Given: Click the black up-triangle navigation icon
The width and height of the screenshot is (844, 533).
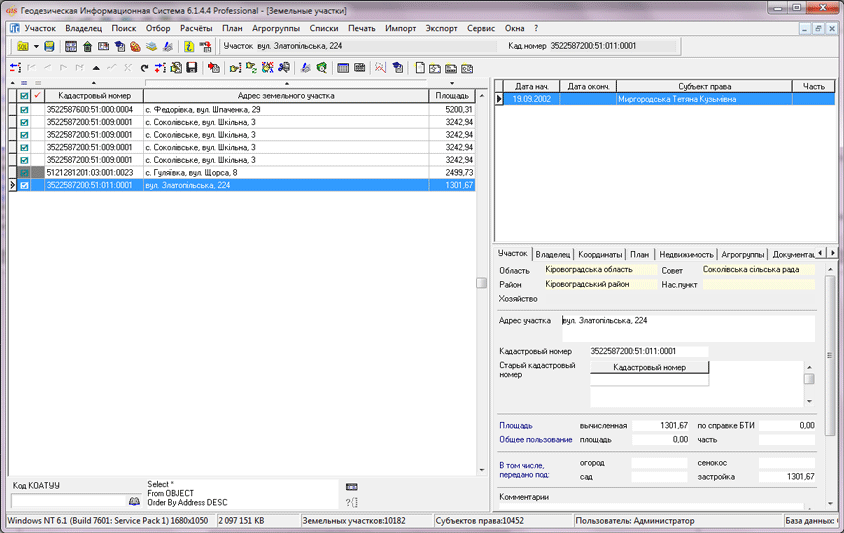Looking at the screenshot, I should [x=96, y=68].
